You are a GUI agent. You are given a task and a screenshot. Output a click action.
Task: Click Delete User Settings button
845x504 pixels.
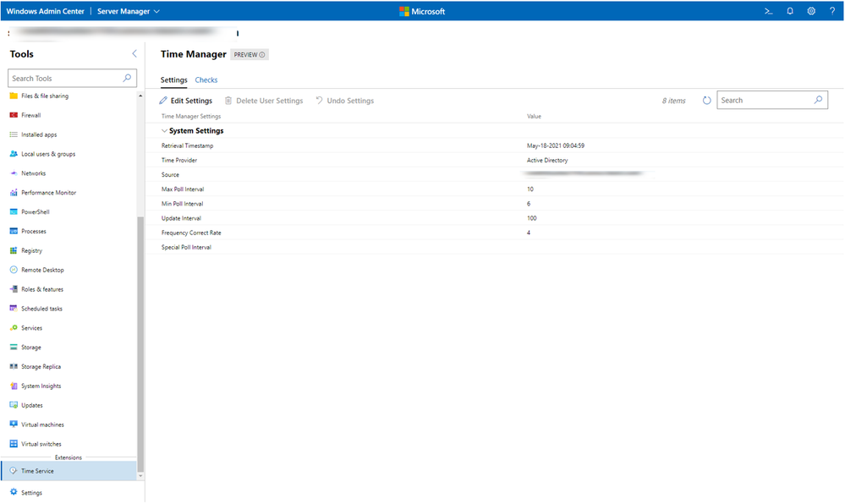[x=264, y=101]
